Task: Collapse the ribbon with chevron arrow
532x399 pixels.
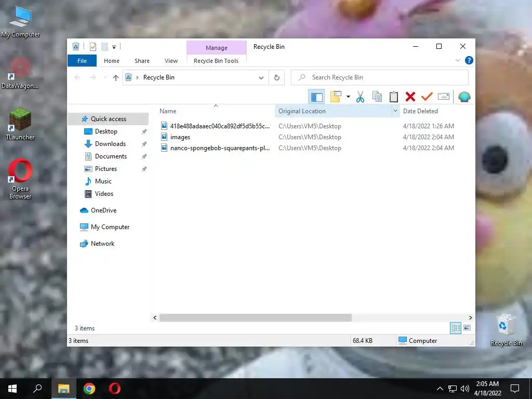Action: 458,60
